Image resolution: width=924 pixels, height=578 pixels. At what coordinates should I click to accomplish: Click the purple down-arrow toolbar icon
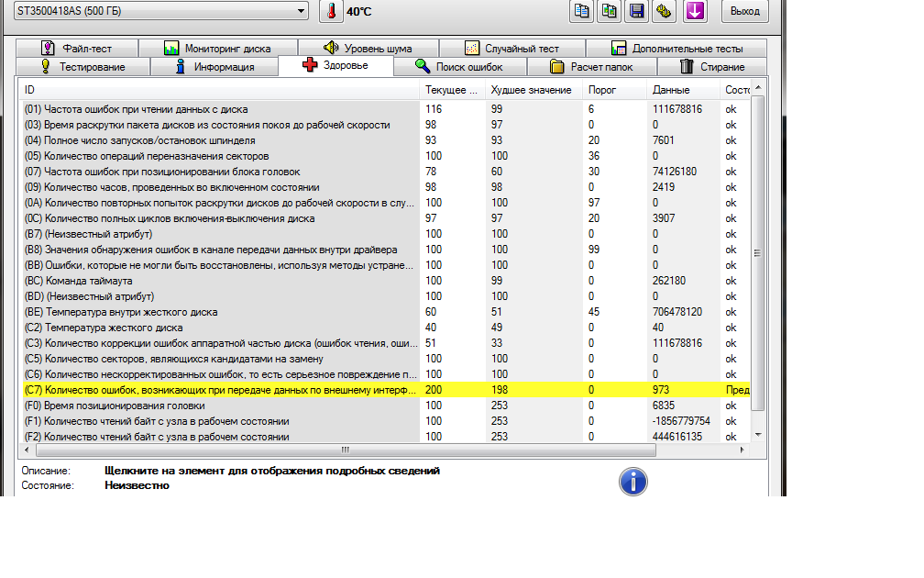click(695, 11)
